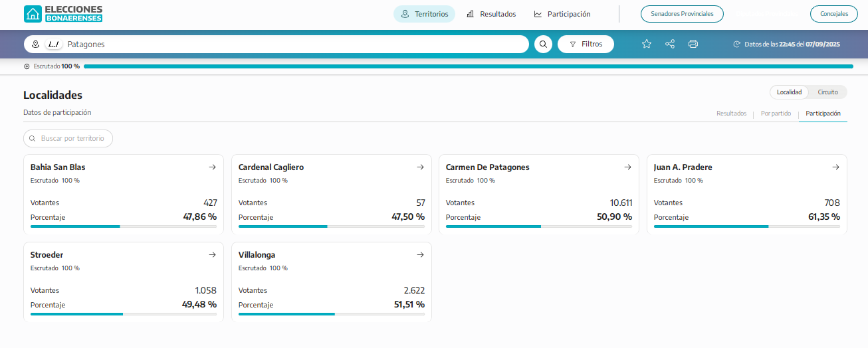The height and width of the screenshot is (348, 868).
Task: Click the share icon
Action: (x=670, y=44)
